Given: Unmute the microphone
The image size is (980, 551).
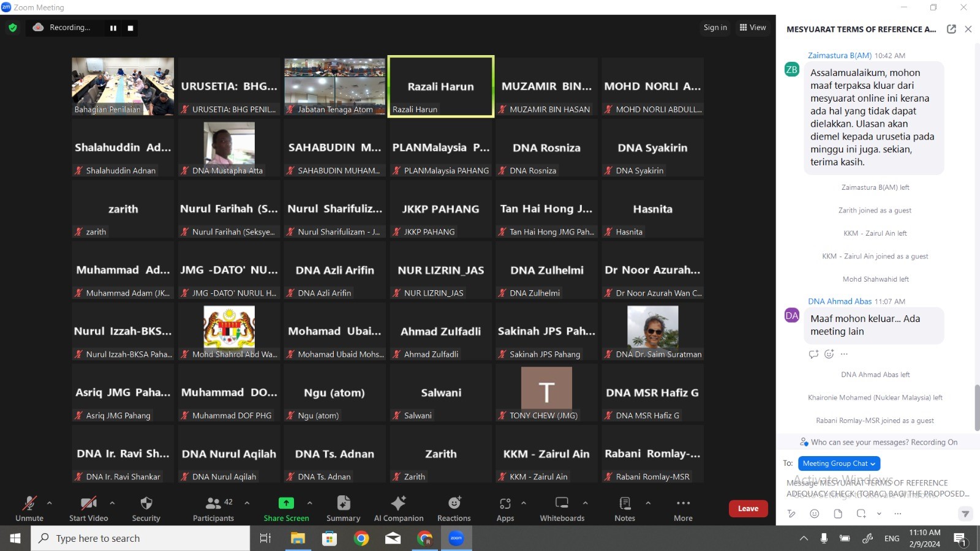Looking at the screenshot, I should click(x=29, y=509).
